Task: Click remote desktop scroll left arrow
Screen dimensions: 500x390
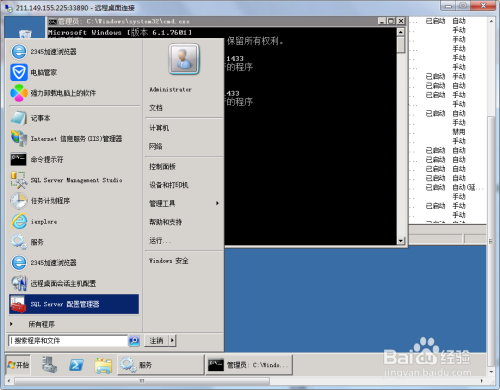Action: coord(9,381)
